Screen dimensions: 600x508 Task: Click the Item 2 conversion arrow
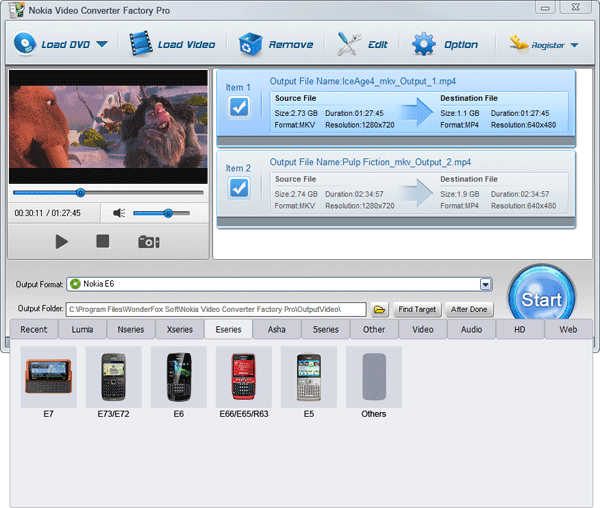(x=416, y=193)
